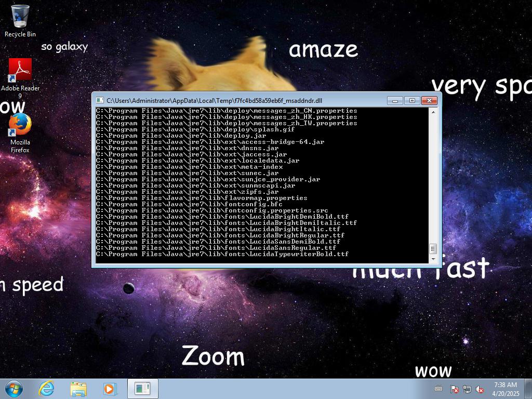Image resolution: width=532 pixels, height=399 pixels.
Task: Click the messages_zh_HK.properties line
Action: (x=227, y=117)
